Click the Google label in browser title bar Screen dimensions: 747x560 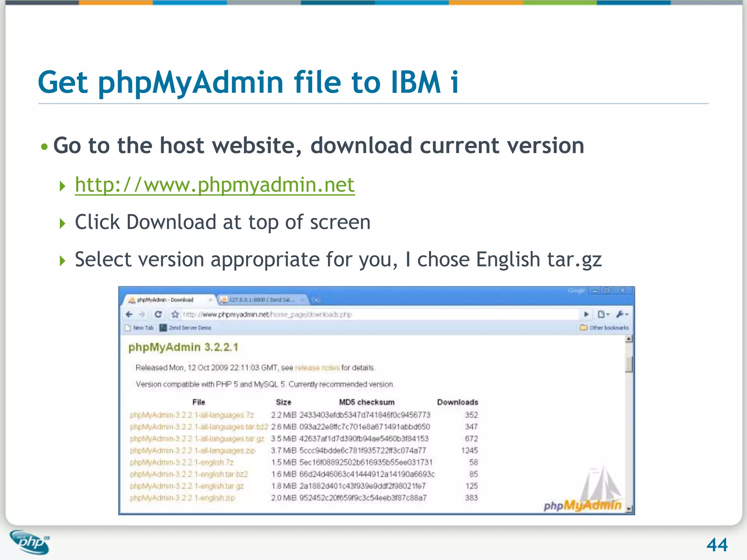[576, 291]
